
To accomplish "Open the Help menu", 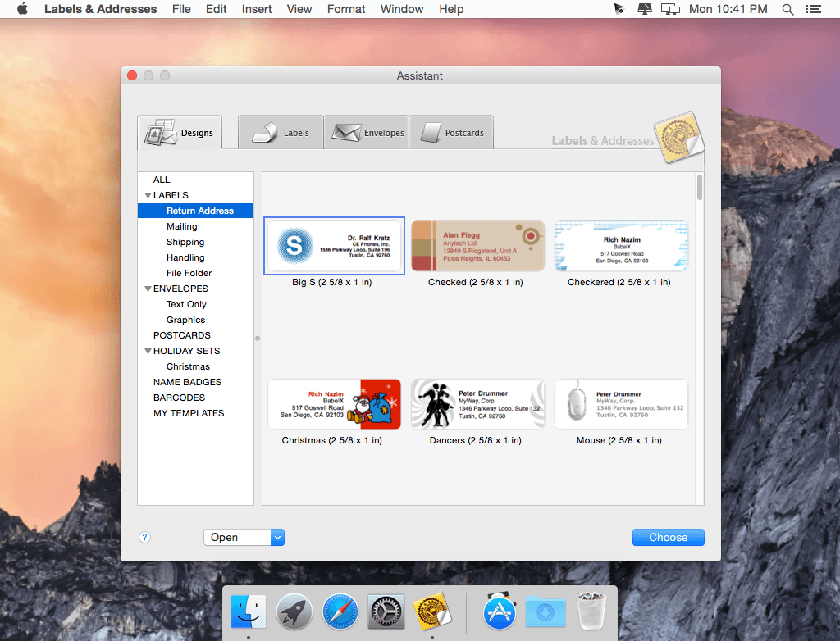I will tap(451, 9).
